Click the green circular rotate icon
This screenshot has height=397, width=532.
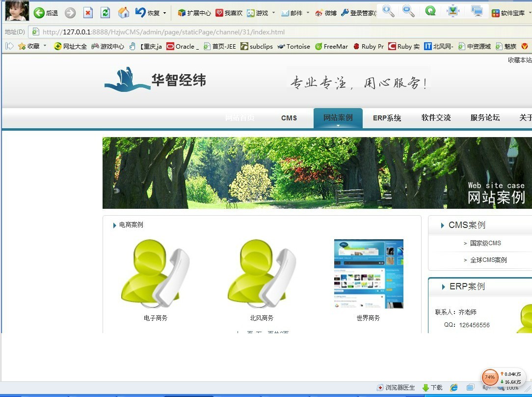click(430, 11)
